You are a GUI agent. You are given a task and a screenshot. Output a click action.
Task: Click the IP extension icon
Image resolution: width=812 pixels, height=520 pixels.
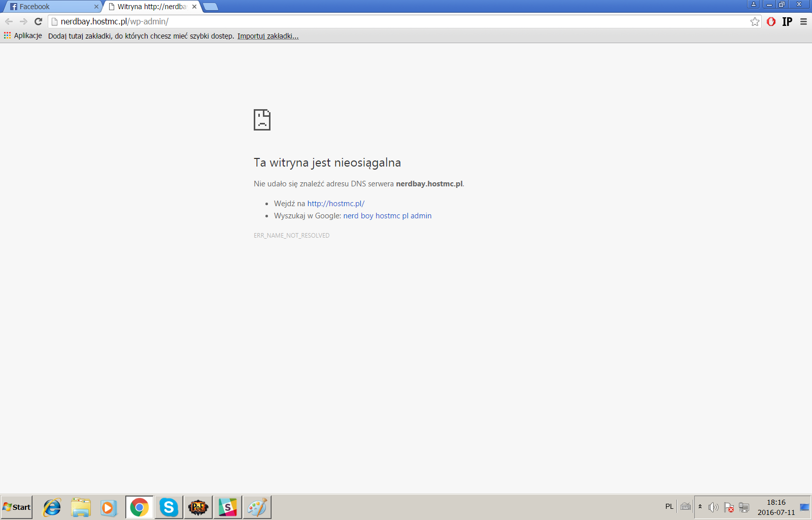tap(787, 21)
